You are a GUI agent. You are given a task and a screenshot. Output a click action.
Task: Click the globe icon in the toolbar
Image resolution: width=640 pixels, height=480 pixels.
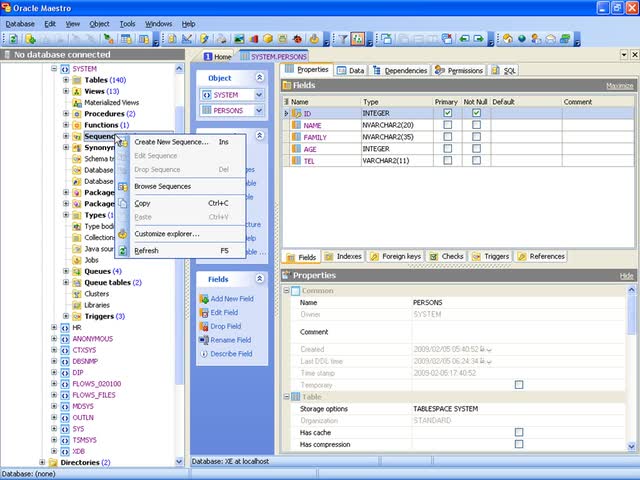[522, 39]
